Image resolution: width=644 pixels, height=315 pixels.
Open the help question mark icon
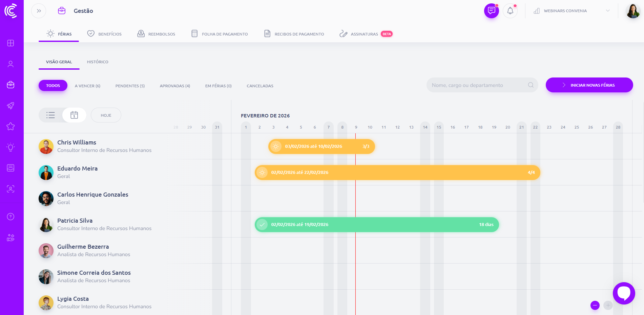click(11, 217)
